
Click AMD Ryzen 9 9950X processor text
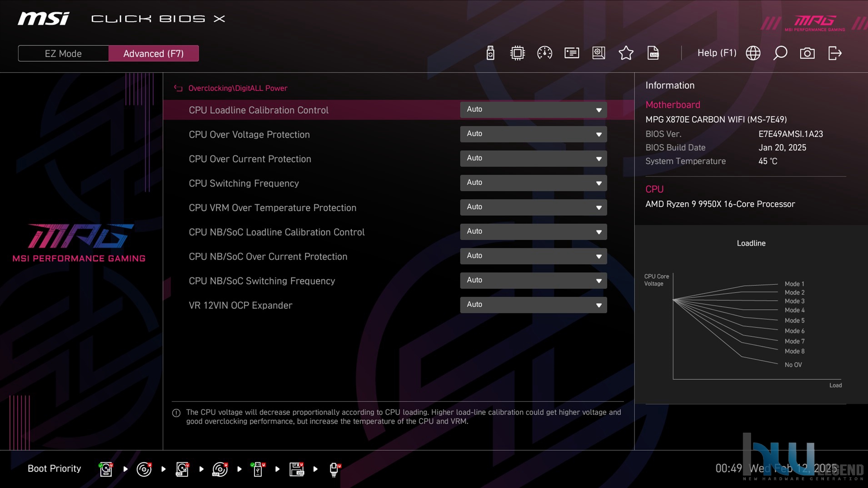(x=720, y=204)
